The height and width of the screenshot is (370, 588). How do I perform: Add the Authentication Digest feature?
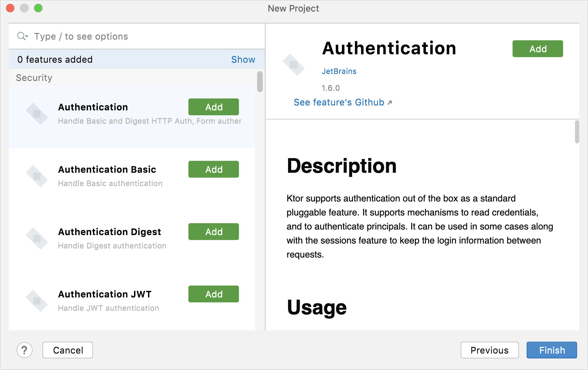(213, 232)
